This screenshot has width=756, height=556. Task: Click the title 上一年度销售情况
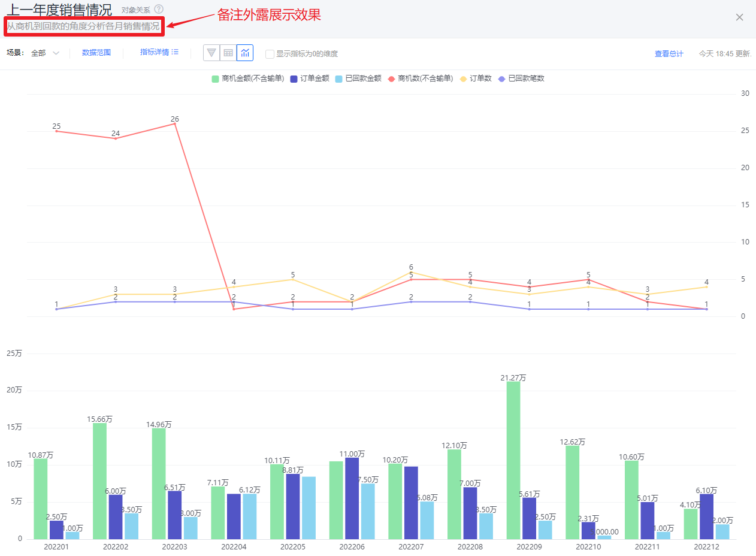59,10
